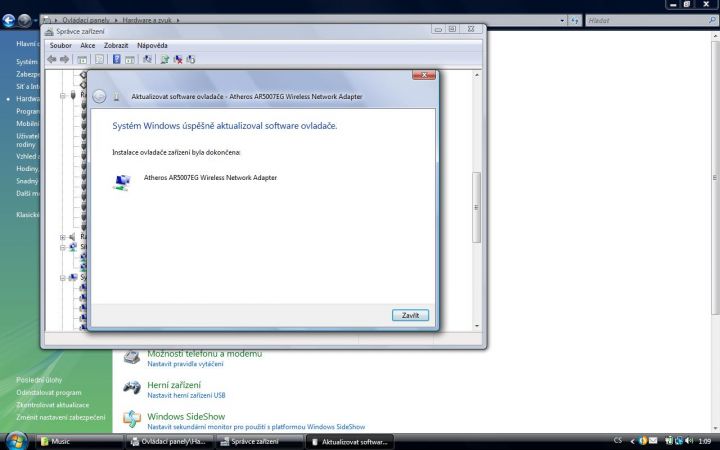Click Nastavit pravidla vytáčení link
Viewport: 720px width, 450px height.
pyautogui.click(x=185, y=364)
